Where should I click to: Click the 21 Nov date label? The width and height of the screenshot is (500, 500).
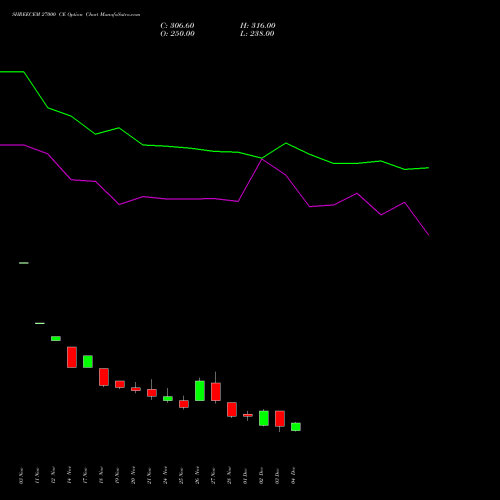[x=149, y=476]
